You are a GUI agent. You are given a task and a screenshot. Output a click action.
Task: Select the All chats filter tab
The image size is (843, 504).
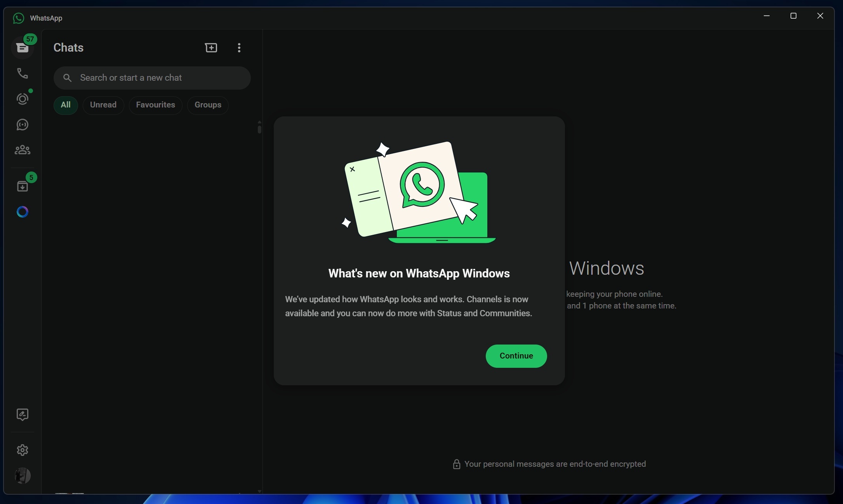tap(66, 105)
